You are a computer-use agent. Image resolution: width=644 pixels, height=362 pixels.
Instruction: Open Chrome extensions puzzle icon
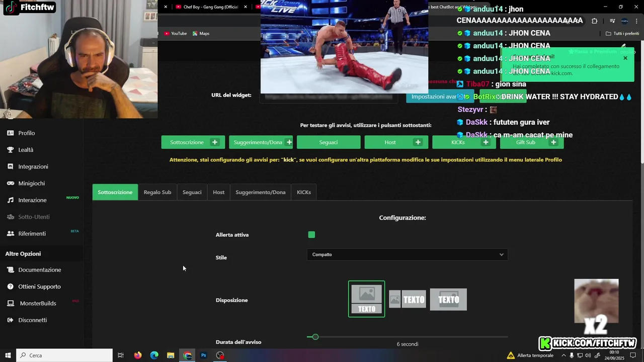click(595, 21)
